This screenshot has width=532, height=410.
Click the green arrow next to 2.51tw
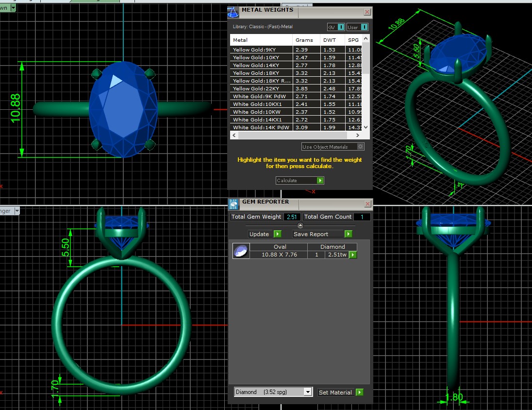pos(353,255)
